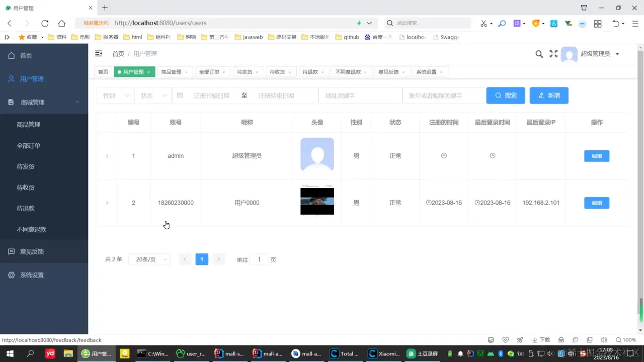Expand the 18260230000 row details arrow

[x=107, y=203]
